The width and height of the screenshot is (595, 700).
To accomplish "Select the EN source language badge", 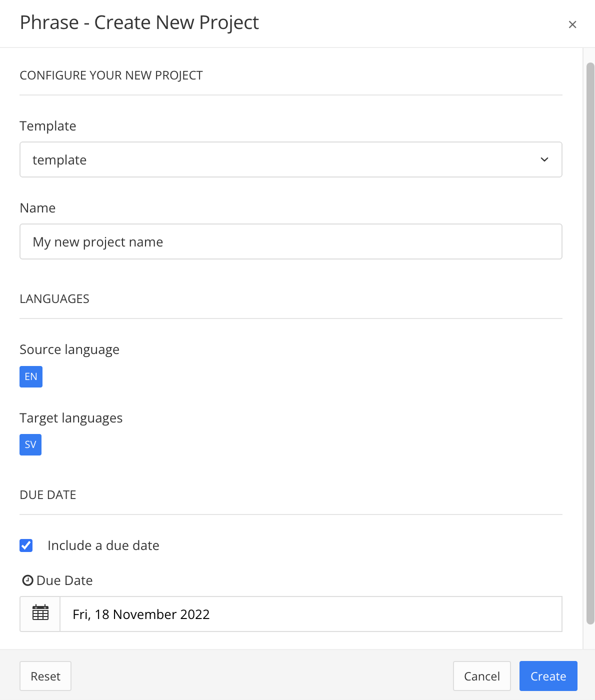I will pyautogui.click(x=30, y=376).
